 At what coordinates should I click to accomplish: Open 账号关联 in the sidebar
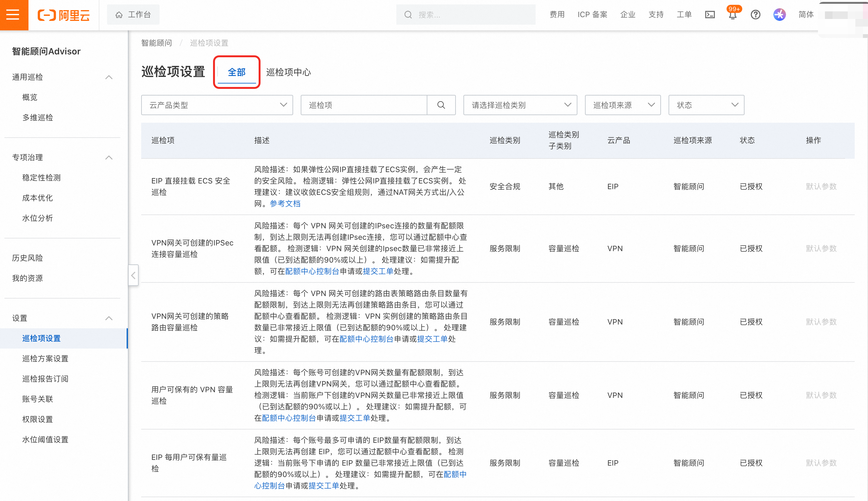pos(38,399)
